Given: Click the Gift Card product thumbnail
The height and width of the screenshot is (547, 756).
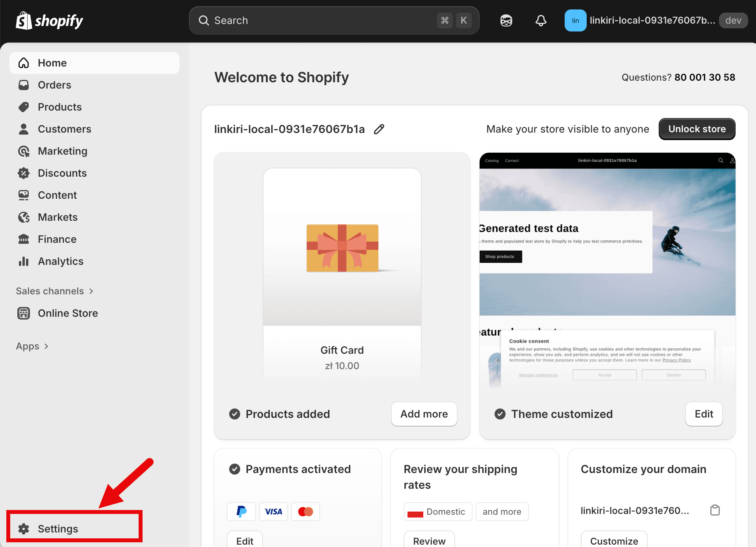Looking at the screenshot, I should [x=342, y=248].
